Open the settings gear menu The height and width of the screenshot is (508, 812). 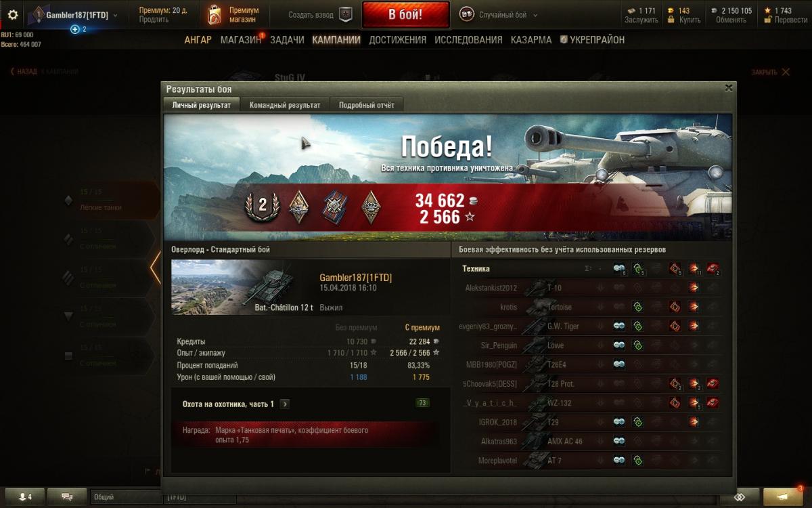[13, 14]
